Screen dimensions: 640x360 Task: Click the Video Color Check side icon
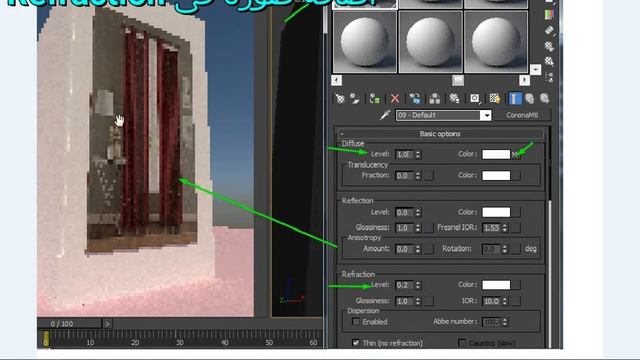coord(549,14)
